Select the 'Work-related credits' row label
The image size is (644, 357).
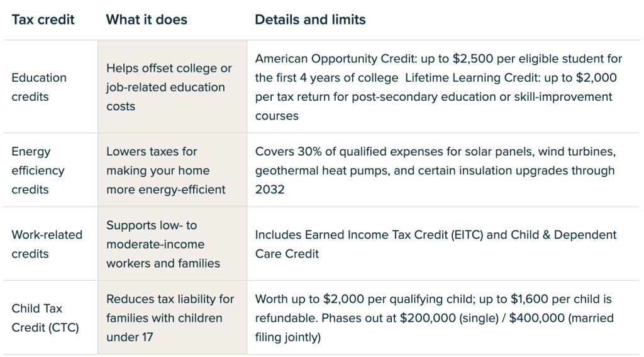[x=47, y=244]
